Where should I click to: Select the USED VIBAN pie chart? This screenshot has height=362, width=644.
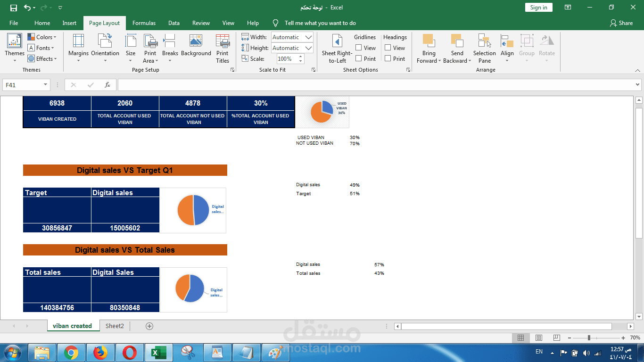[x=322, y=112]
